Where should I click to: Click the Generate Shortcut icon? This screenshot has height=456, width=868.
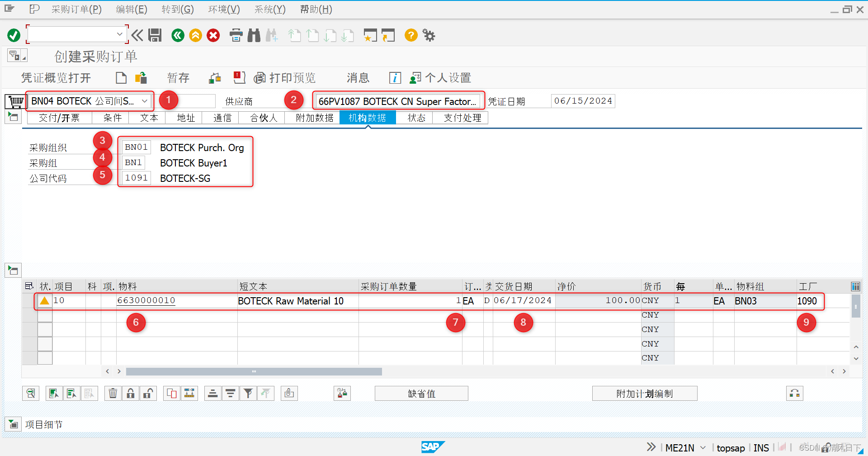point(388,35)
